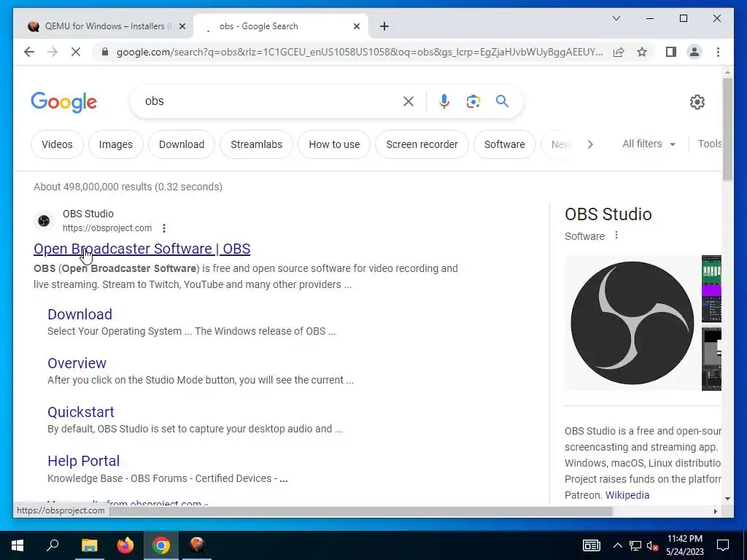The image size is (747, 560).
Task: Start voice search with microphone
Action: point(444,101)
